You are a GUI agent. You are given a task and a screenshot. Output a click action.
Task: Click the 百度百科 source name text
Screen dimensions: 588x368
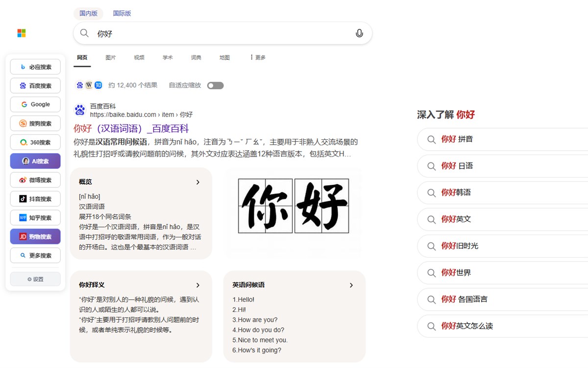(x=103, y=106)
